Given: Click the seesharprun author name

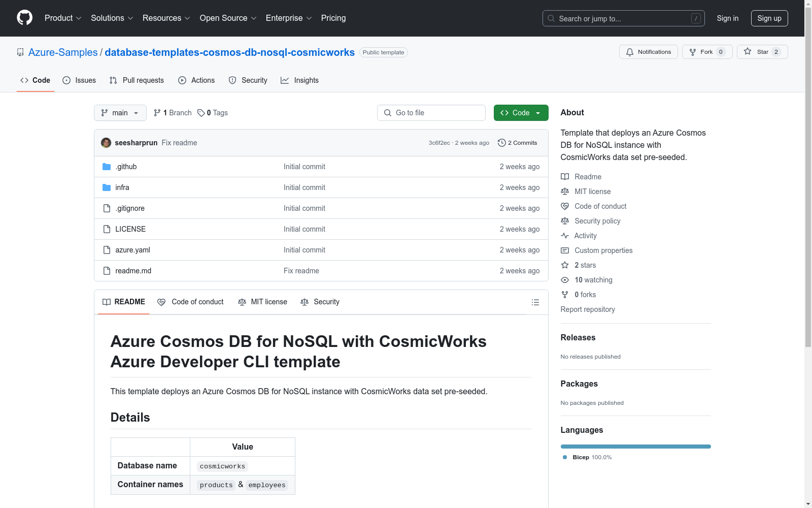Looking at the screenshot, I should pyautogui.click(x=136, y=143).
